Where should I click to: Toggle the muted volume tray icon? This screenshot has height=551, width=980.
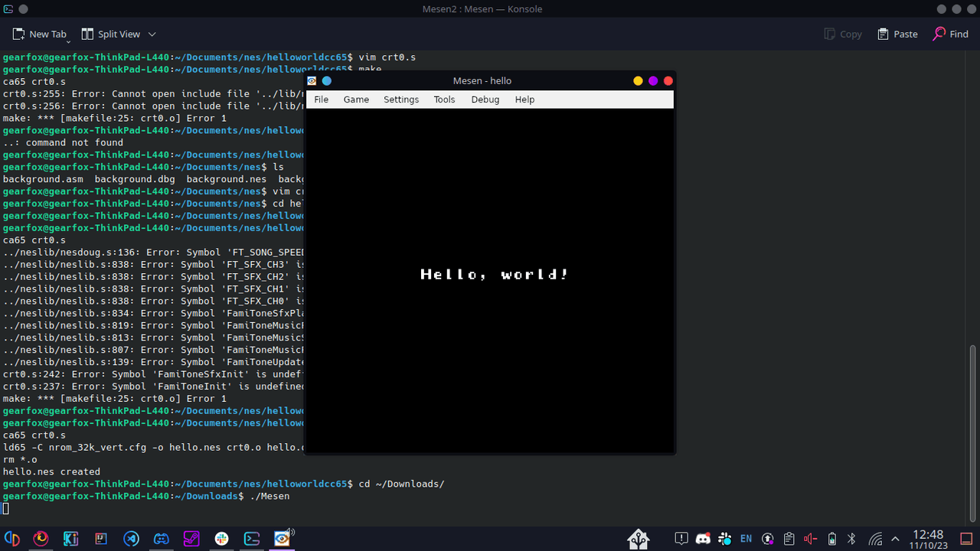810,539
